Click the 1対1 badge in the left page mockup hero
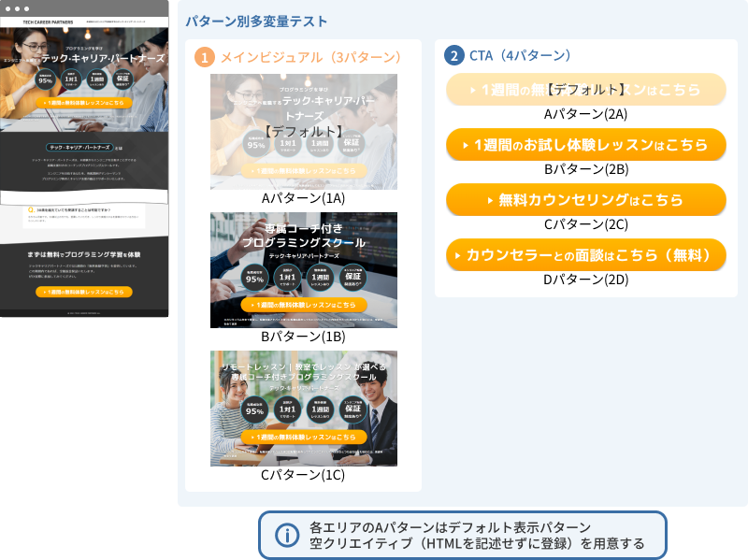Screen dimensions: 748x560 [x=71, y=79]
